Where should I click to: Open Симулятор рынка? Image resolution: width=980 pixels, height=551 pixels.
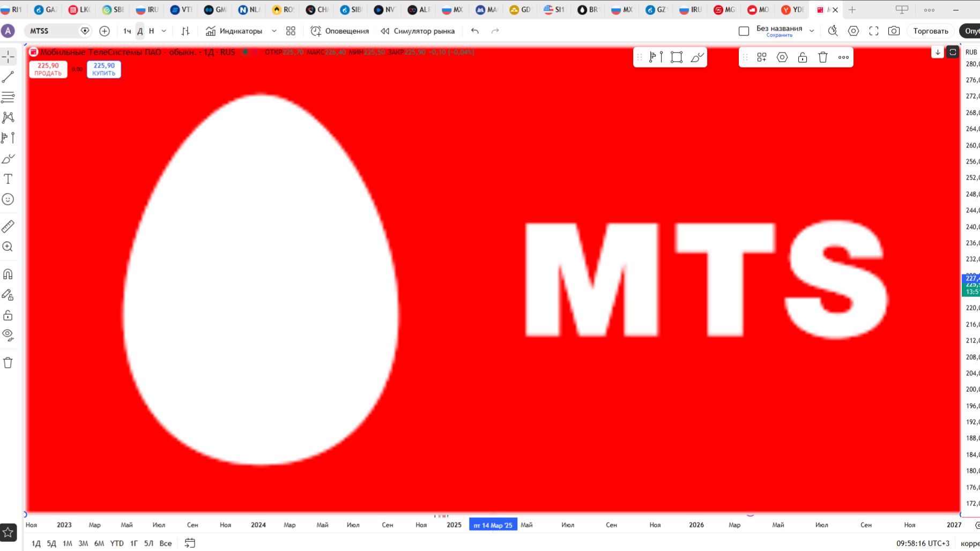tap(418, 31)
